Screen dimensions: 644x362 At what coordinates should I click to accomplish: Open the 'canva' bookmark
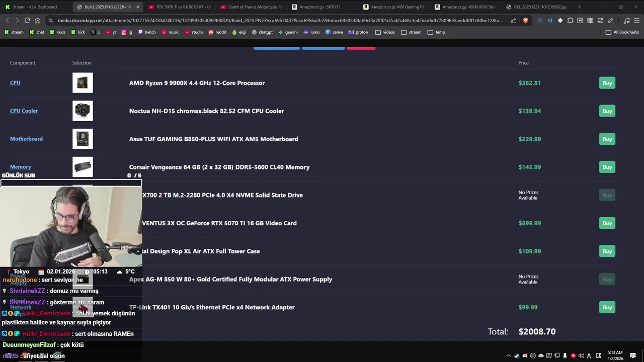334,32
